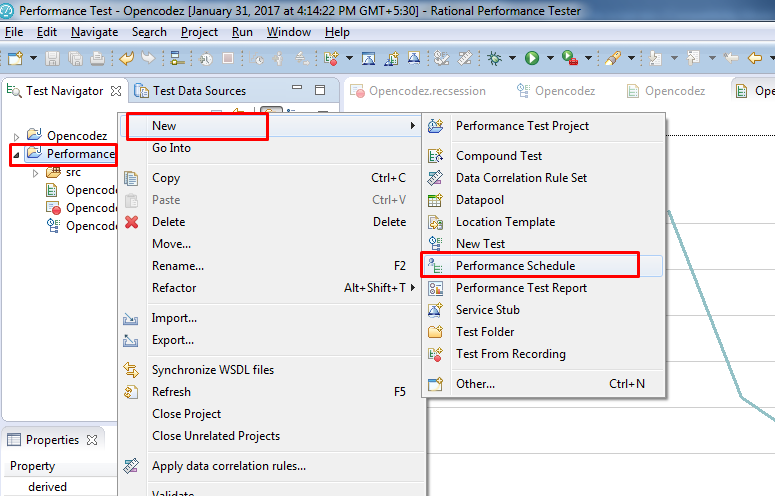This screenshot has width=775, height=496.
Task: Open the Window menu
Action: click(289, 32)
